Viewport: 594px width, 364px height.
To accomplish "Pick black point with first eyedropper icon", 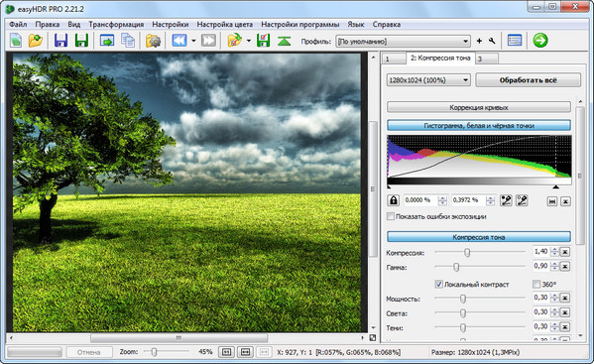I will tap(506, 200).
